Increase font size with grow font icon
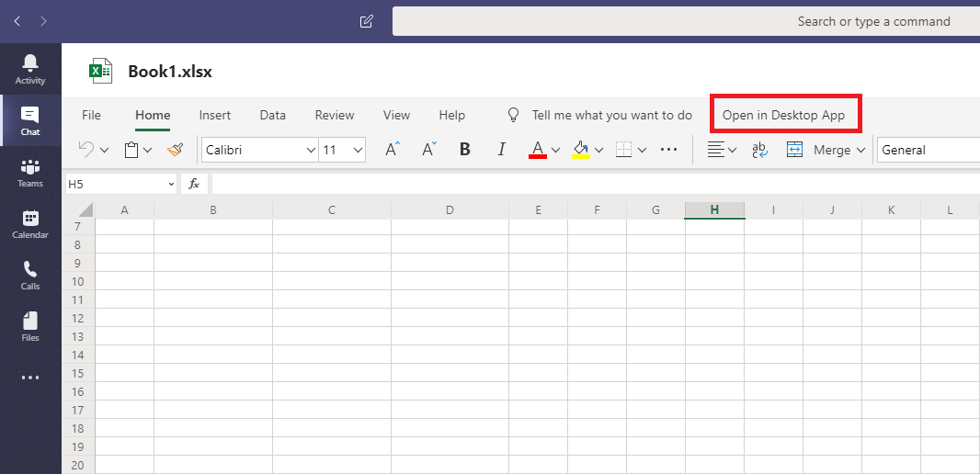The height and width of the screenshot is (474, 980). (x=392, y=150)
